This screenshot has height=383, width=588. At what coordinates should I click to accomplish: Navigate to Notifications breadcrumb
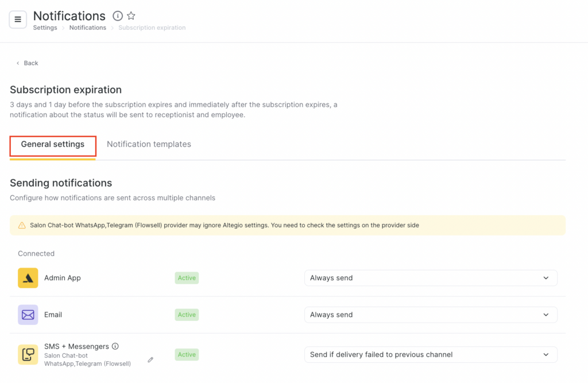87,28
